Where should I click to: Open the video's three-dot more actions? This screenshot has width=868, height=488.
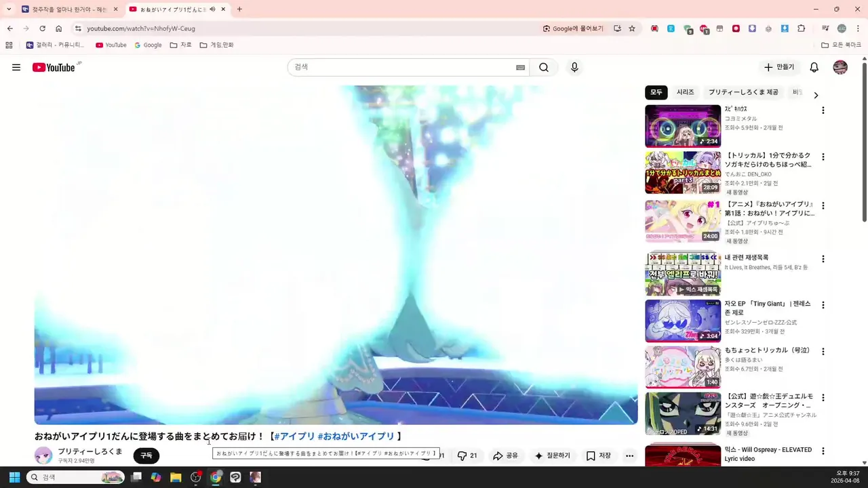629,456
